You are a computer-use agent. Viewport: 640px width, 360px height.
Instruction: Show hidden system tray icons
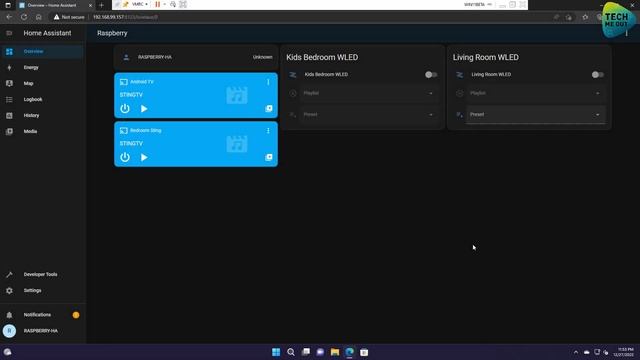tap(576, 352)
